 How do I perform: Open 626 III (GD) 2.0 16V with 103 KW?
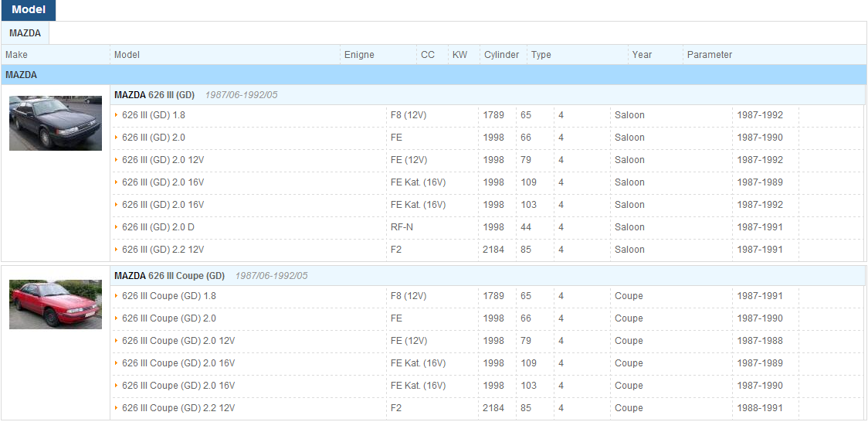point(163,205)
